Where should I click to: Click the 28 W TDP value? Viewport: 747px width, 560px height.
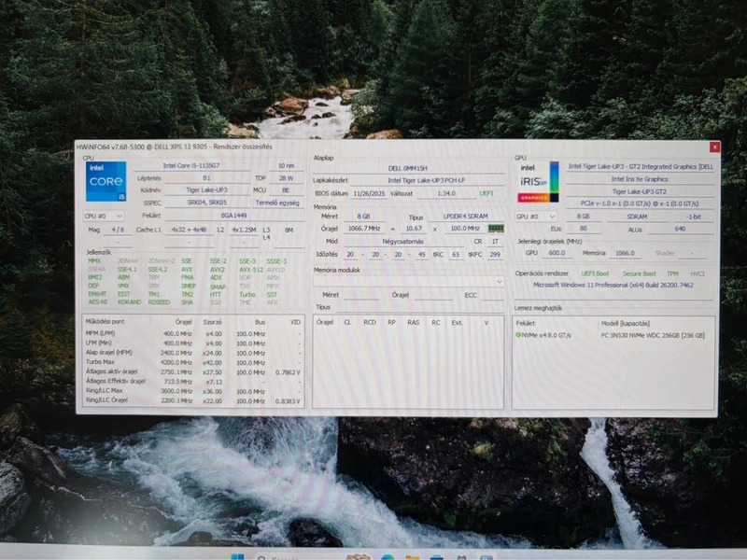click(x=286, y=178)
